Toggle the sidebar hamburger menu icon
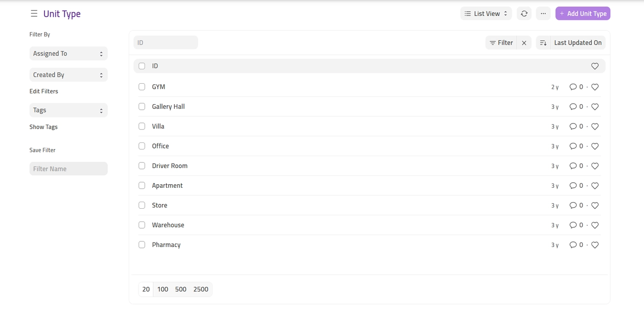Screen dimensions: 644x319 [x=34, y=14]
